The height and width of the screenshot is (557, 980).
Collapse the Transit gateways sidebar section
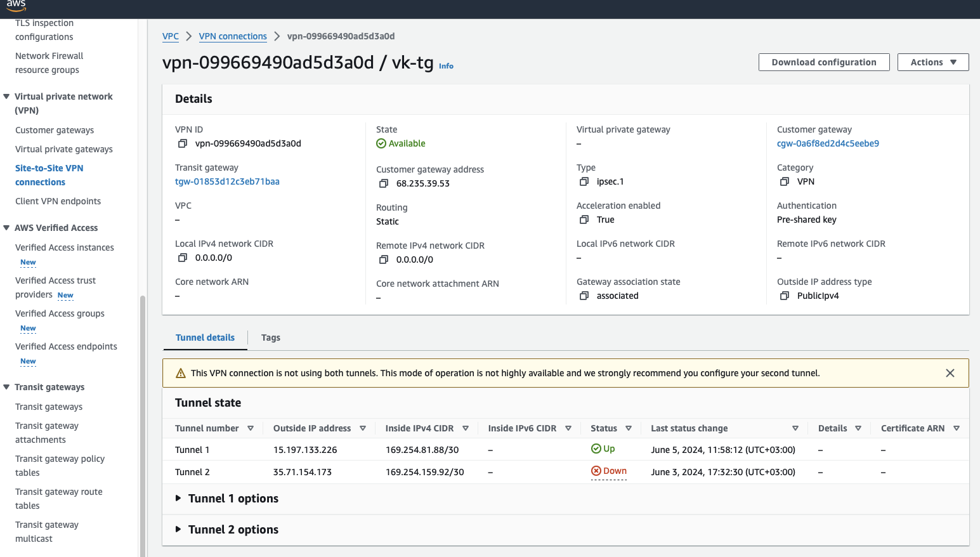click(6, 387)
